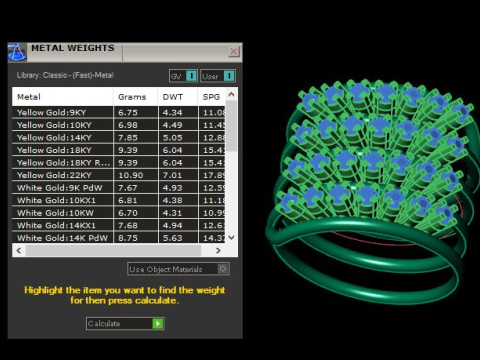Click the green Calculate arrow icon
The height and width of the screenshot is (360, 480).
point(158,323)
